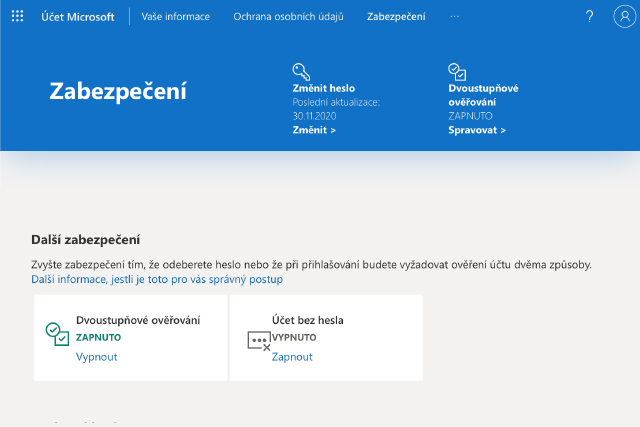The width and height of the screenshot is (640, 427).
Task: Select the Zabezpečení tab
Action: [x=396, y=17]
